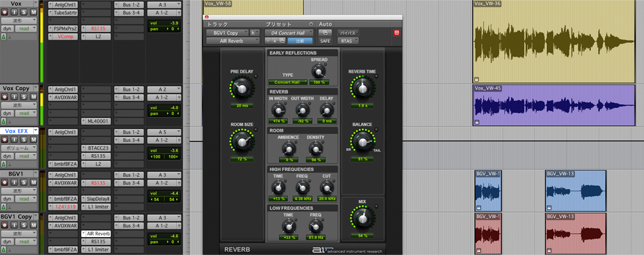Viewport: 644px width, 255px height.
Task: Toggle input monitoring on Vox EFX track
Action: [14, 140]
